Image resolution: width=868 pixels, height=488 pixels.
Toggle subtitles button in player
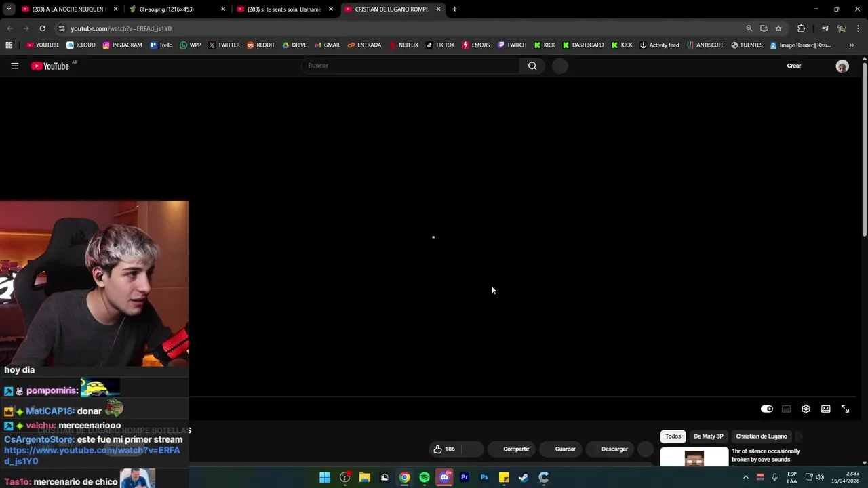click(x=786, y=409)
